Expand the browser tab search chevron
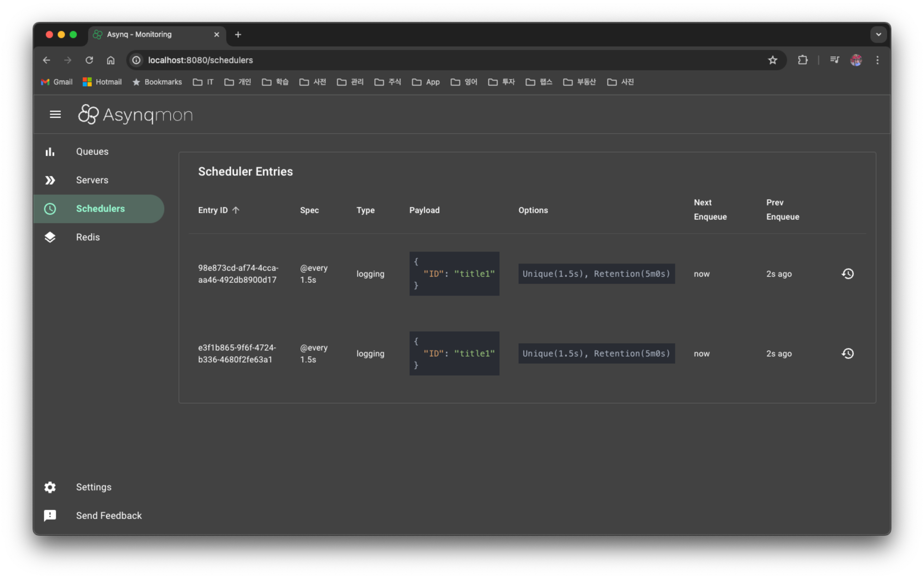924x579 pixels. pyautogui.click(x=877, y=34)
